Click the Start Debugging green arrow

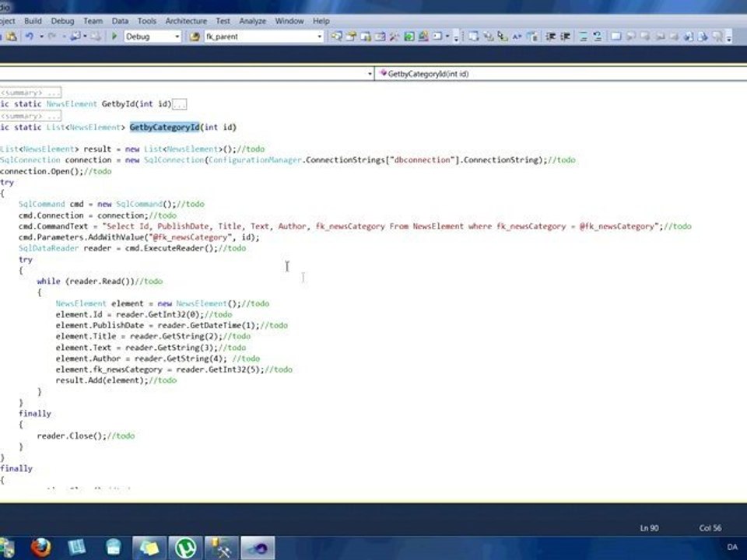114,37
